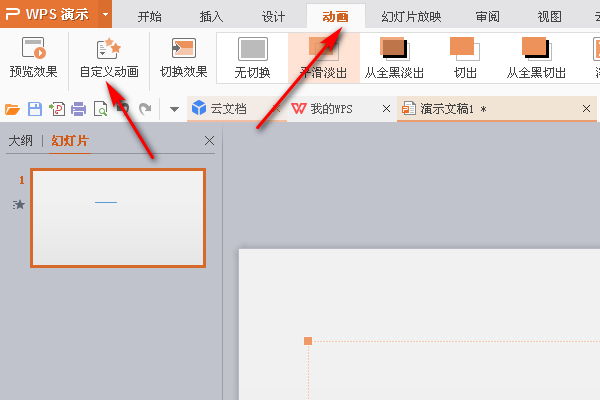
Task: Click the animation star icon beside slide 1
Action: pos(19,205)
